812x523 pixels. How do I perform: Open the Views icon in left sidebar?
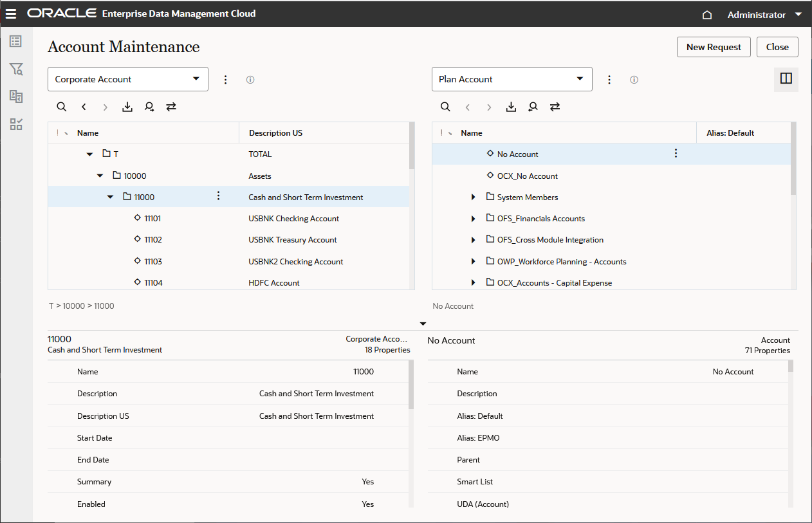(x=16, y=41)
